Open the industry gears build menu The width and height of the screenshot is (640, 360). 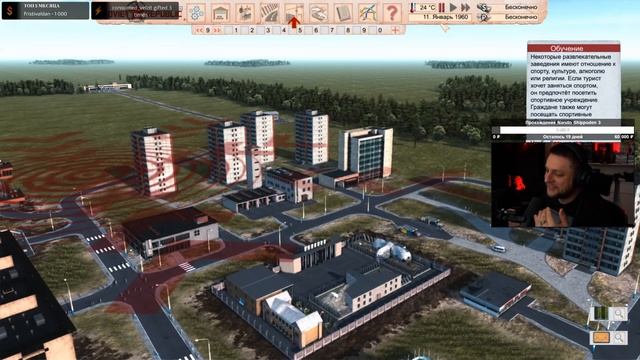tap(196, 13)
